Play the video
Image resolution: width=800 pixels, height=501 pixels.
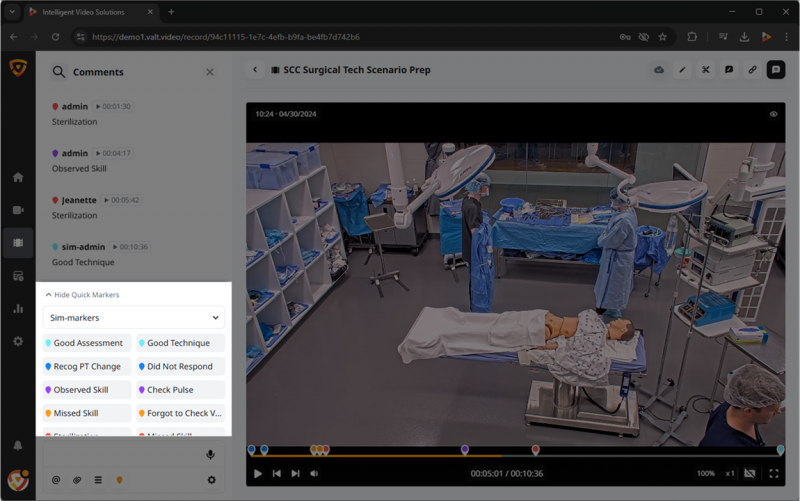tap(258, 473)
